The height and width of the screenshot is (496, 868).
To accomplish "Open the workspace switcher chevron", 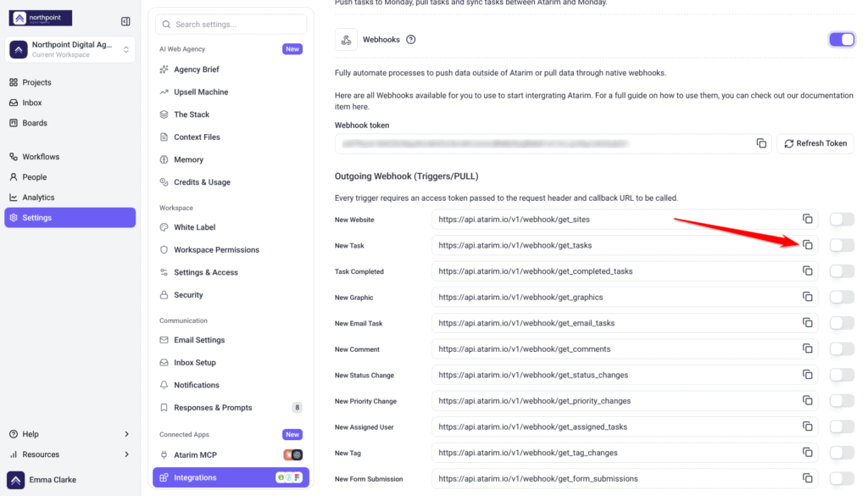I will [x=126, y=49].
